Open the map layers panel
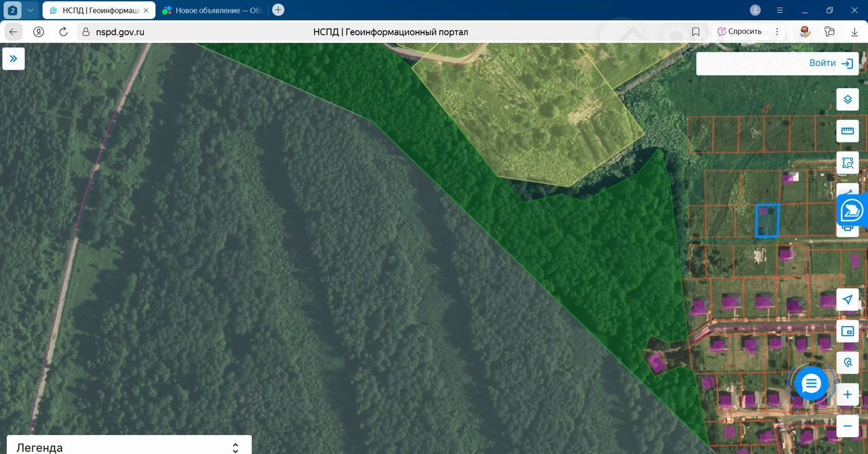The height and width of the screenshot is (454, 868). 847,100
